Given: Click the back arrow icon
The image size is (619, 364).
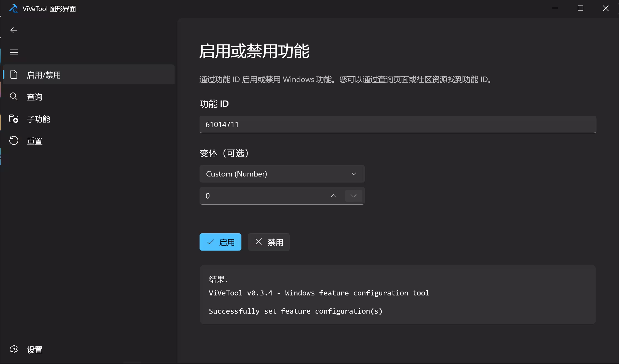Looking at the screenshot, I should (x=14, y=30).
